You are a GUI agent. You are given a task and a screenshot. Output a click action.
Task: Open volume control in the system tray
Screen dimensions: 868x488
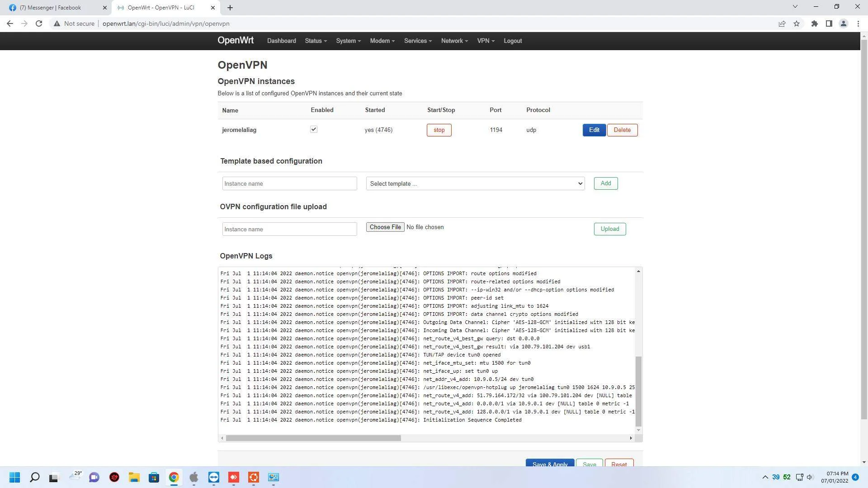[810, 477]
